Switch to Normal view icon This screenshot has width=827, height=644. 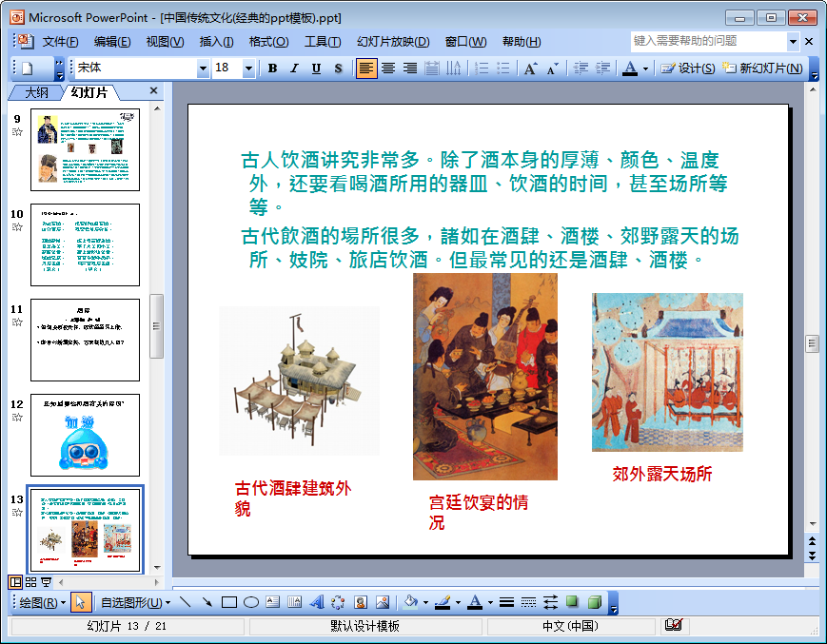(x=15, y=582)
